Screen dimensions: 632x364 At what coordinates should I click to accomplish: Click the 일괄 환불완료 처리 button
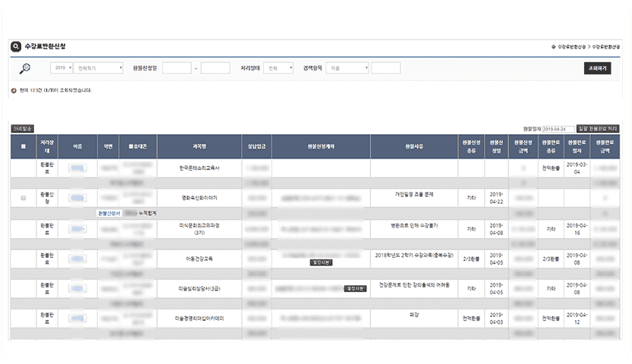pyautogui.click(x=598, y=129)
